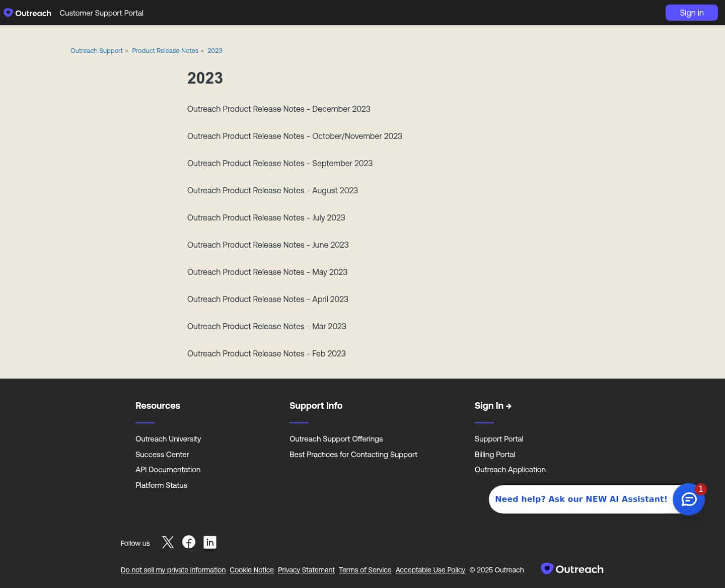Open the AI Assistant chat bubble icon
This screenshot has width=725, height=588.
(689, 499)
